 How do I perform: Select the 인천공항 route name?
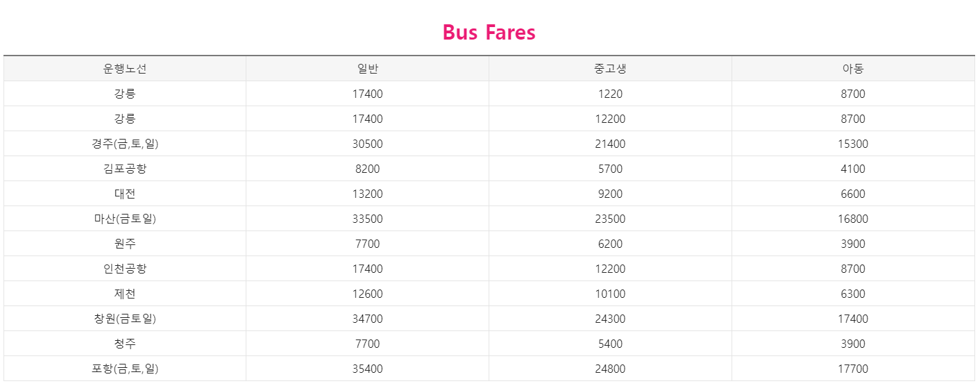click(x=125, y=269)
